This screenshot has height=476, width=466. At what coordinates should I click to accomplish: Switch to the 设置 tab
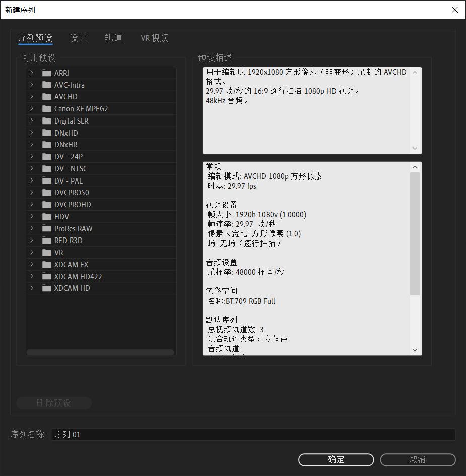pos(78,38)
